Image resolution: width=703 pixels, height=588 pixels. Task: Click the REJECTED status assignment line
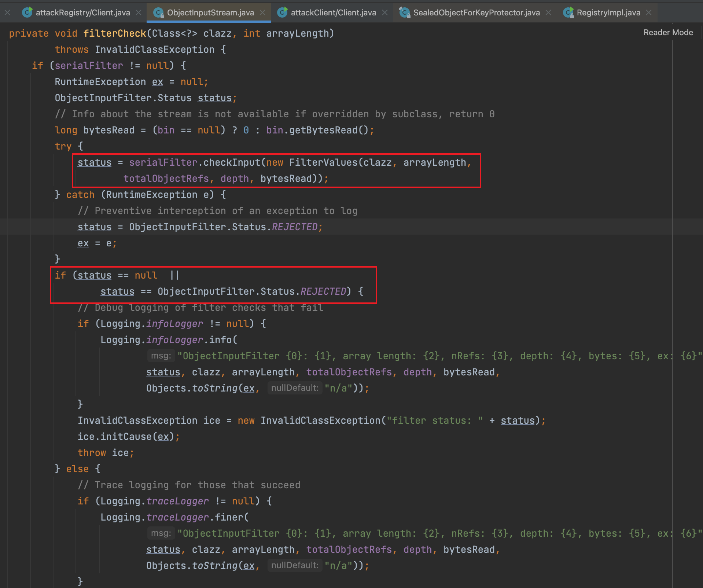(x=200, y=227)
